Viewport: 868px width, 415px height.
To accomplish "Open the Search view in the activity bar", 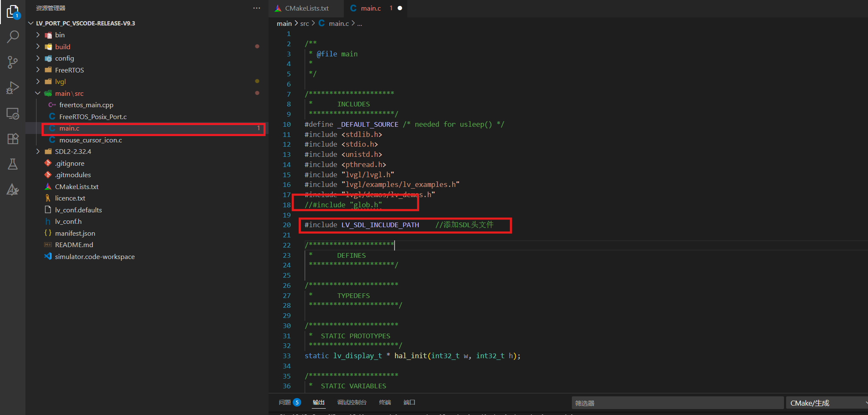I will pyautogui.click(x=13, y=37).
